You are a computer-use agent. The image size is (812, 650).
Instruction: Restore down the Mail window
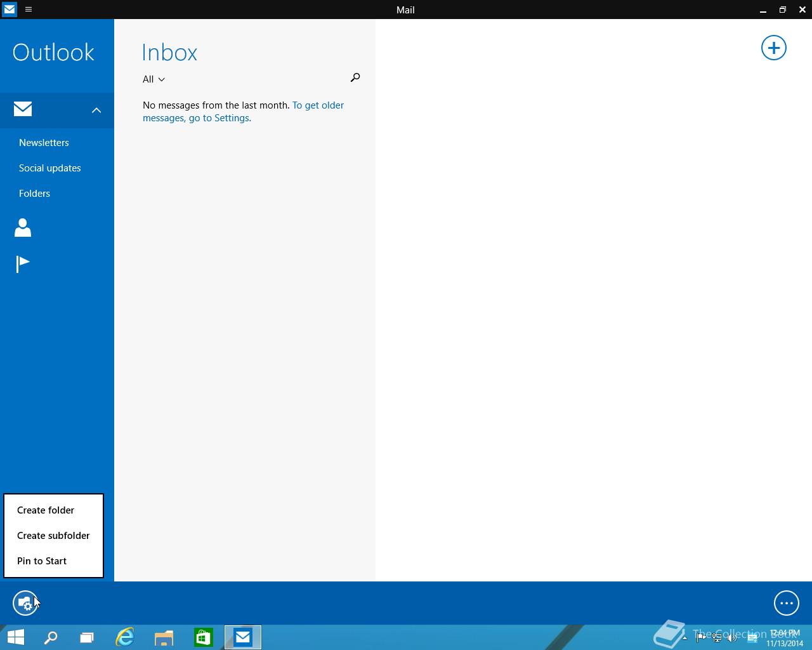(x=782, y=10)
